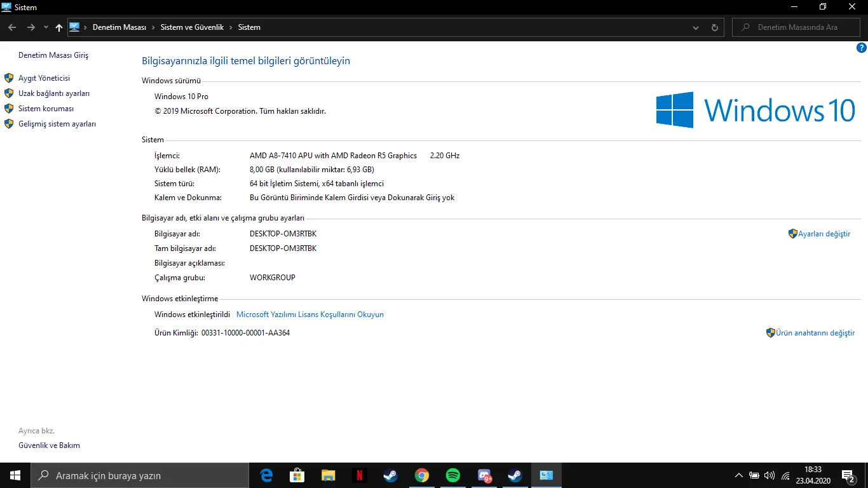Click the Windows 10 Pro edition text

(x=181, y=97)
